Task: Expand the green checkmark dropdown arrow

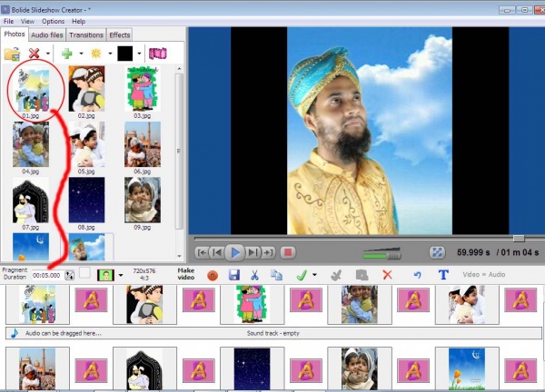Action: 314,275
